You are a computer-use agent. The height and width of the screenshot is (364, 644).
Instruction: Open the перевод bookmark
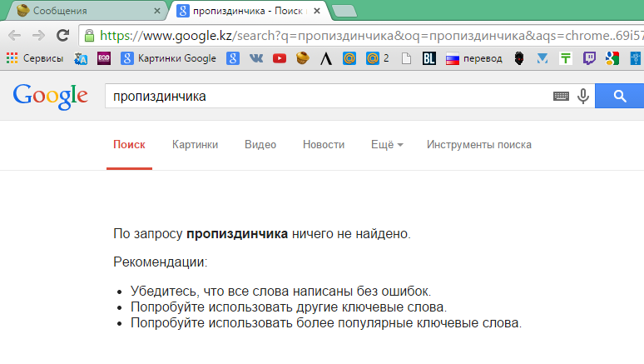[474, 58]
